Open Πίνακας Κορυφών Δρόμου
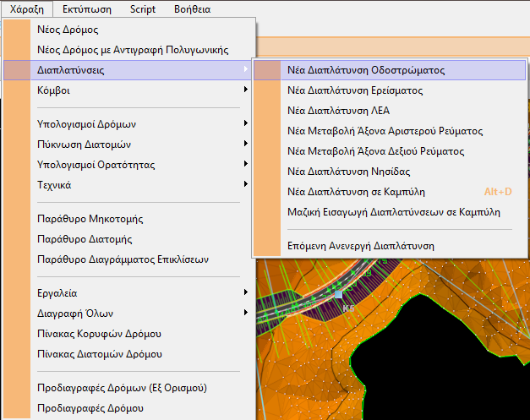 click(128, 334)
